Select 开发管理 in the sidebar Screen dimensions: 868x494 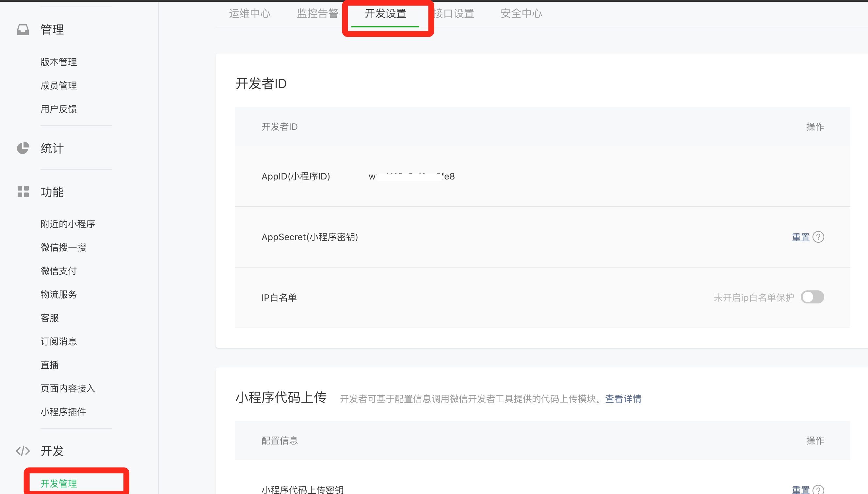point(59,484)
